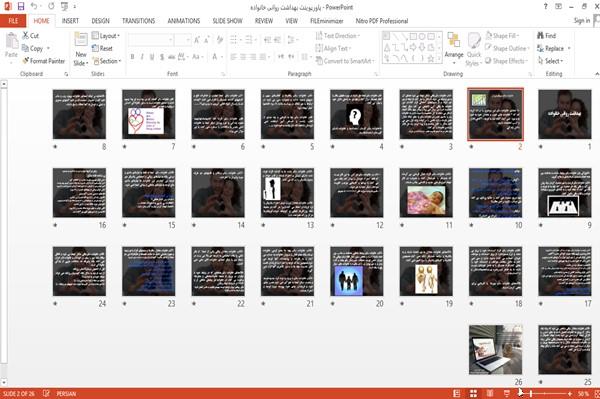Toggle Strikethrough formatting
The image size is (600, 399).
coord(171,57)
